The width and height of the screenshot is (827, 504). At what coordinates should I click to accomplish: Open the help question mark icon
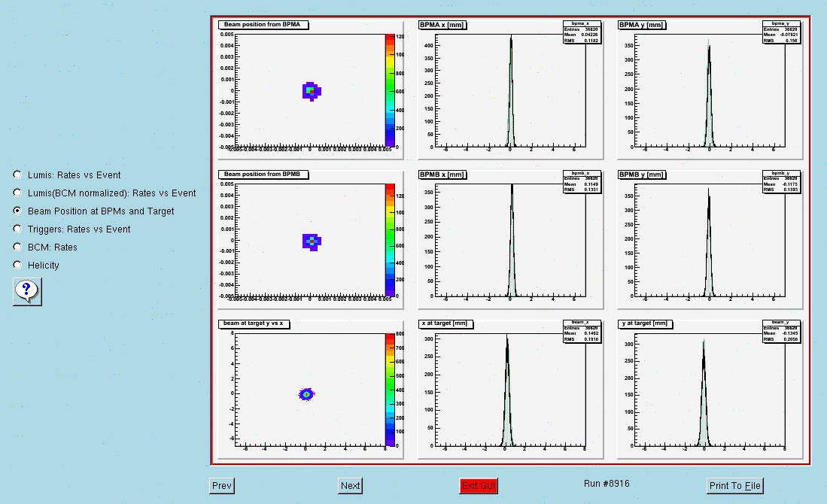27,292
